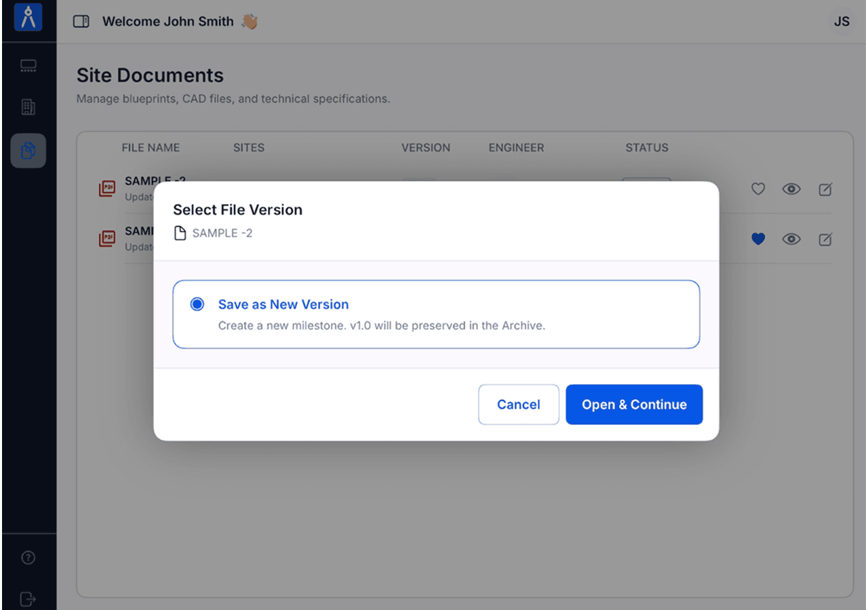Edit the second row file with pencil icon
868x610 pixels.
click(825, 239)
